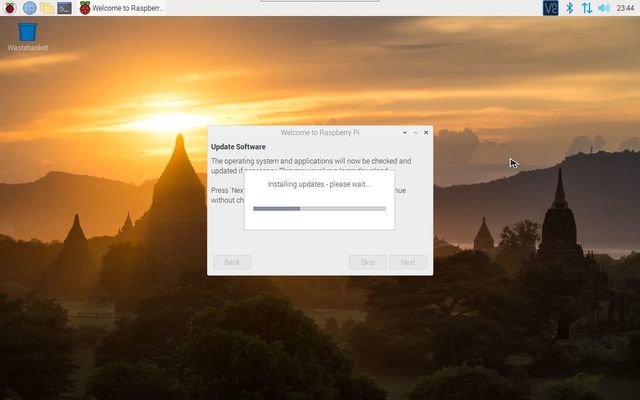Open the volume speaker control
The image size is (640, 400).
click(x=604, y=8)
